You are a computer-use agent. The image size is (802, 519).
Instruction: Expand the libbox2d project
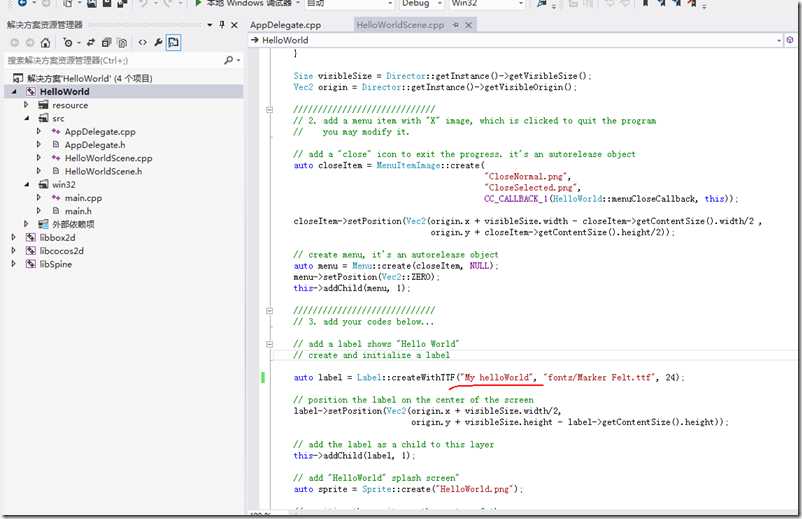(x=14, y=237)
